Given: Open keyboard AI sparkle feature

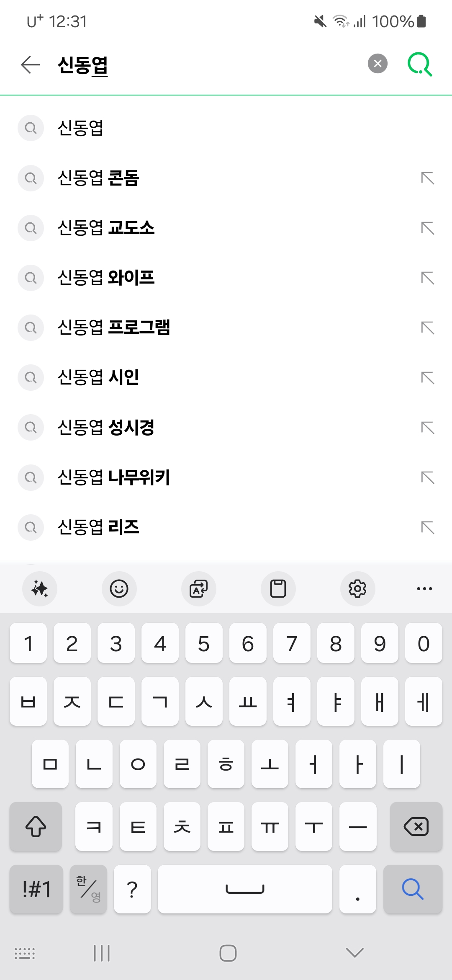Looking at the screenshot, I should point(40,588).
